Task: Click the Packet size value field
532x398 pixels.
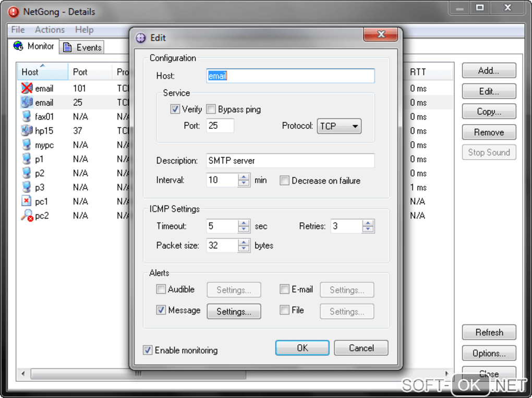Action: pos(222,245)
